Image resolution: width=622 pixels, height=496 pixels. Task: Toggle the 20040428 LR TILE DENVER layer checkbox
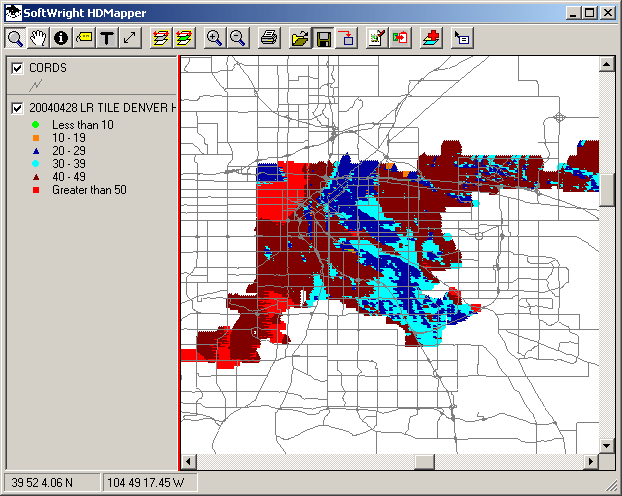[x=17, y=108]
